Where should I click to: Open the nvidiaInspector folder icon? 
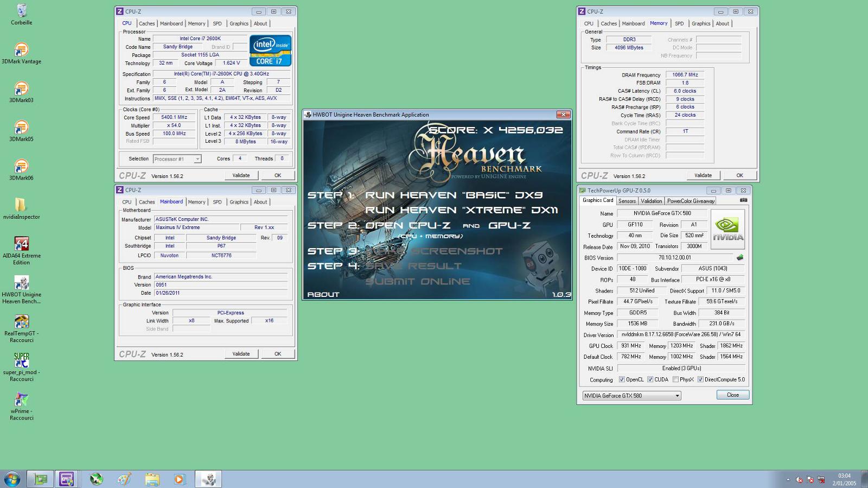(x=21, y=208)
